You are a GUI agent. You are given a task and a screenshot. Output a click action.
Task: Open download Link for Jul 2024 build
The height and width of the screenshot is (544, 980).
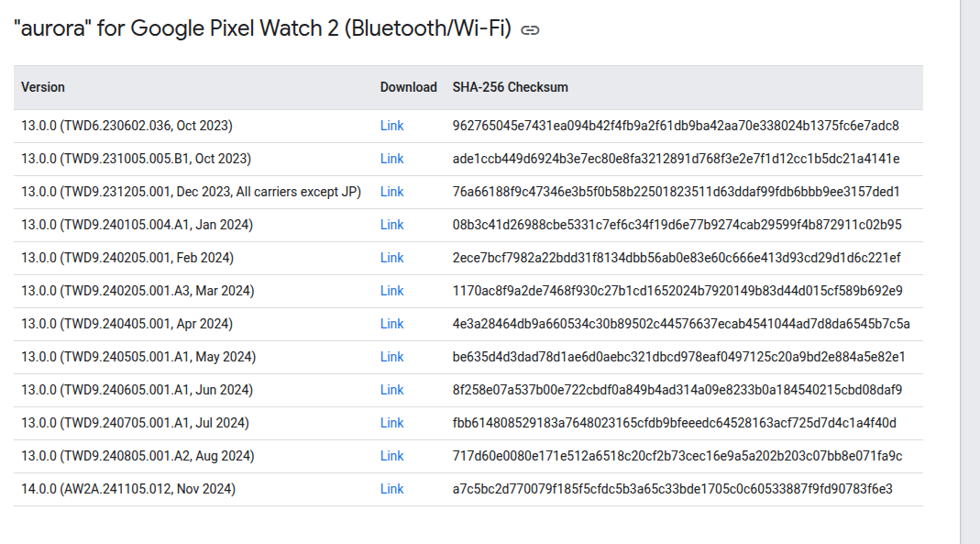(391, 423)
